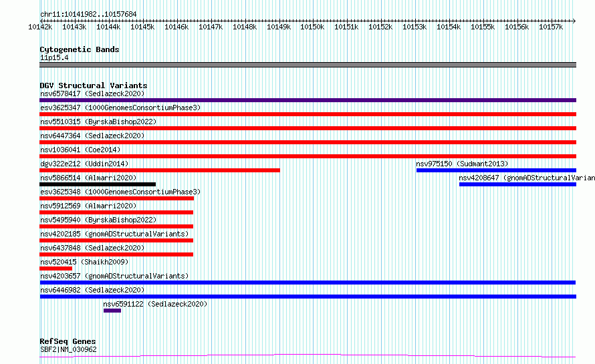Click the red nsv1036041 variant bar
595x364 pixels.
(308, 156)
